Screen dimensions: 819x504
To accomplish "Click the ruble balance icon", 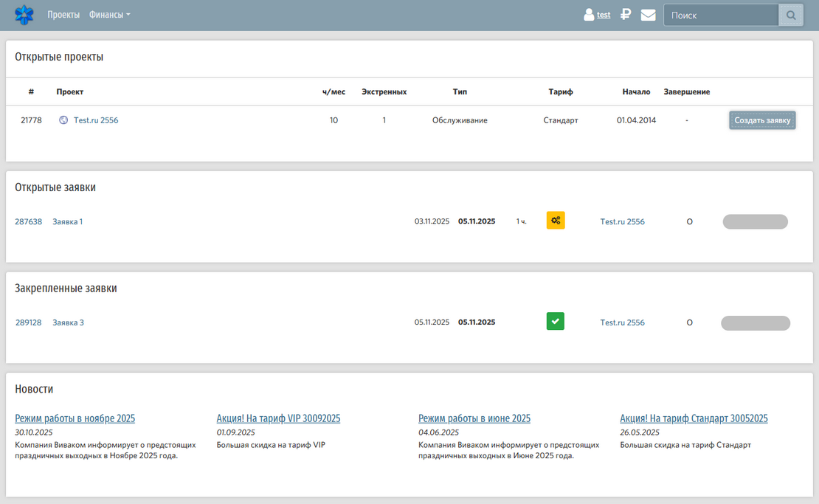I will pyautogui.click(x=626, y=14).
